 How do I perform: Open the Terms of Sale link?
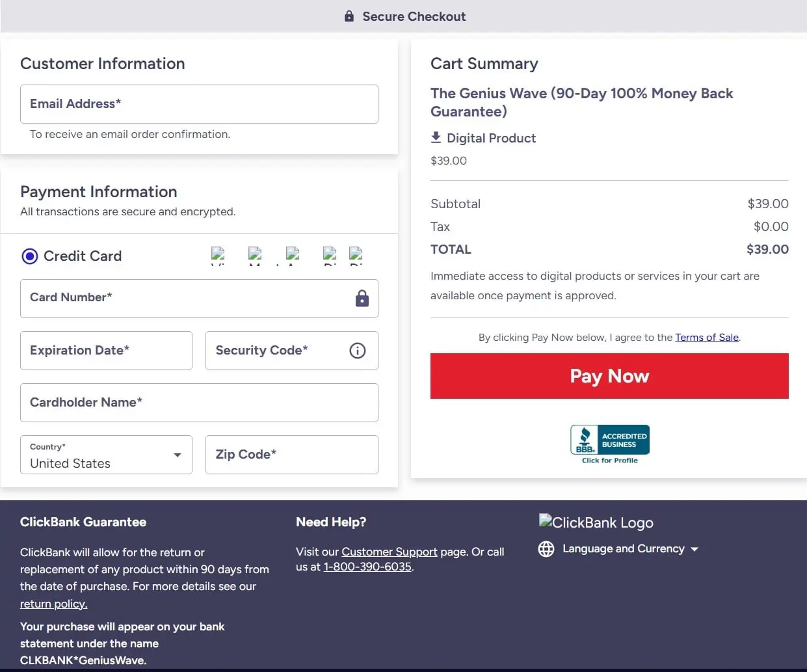706,337
